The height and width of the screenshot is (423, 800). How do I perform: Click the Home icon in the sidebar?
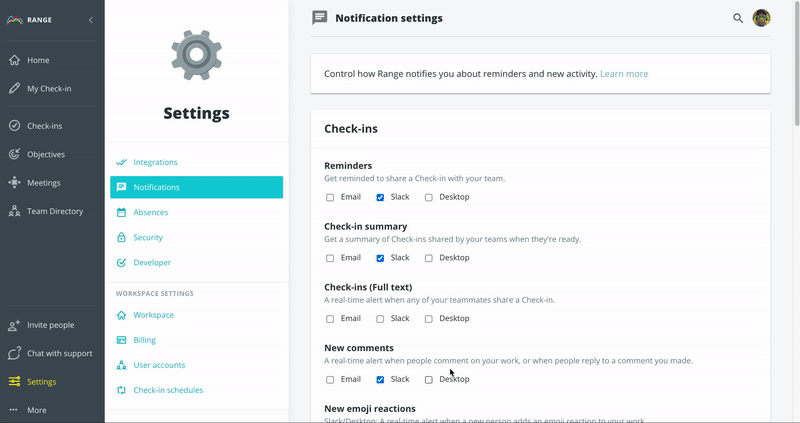(14, 60)
